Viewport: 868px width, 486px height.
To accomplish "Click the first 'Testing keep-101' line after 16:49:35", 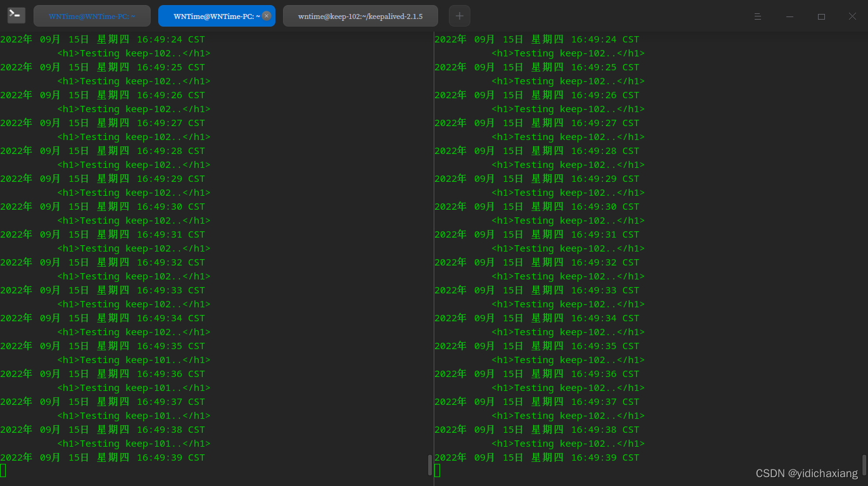I will (x=134, y=360).
